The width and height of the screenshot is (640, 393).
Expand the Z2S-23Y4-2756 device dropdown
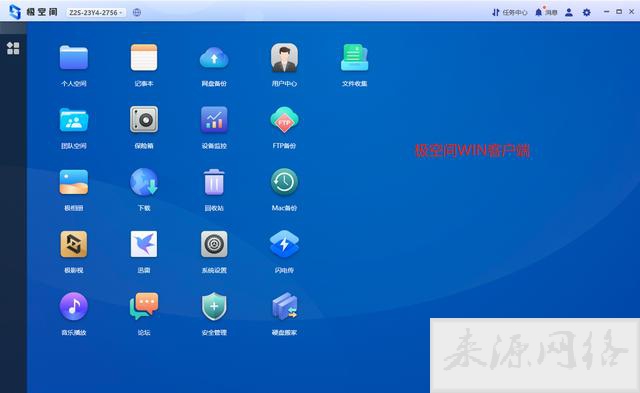click(96, 13)
